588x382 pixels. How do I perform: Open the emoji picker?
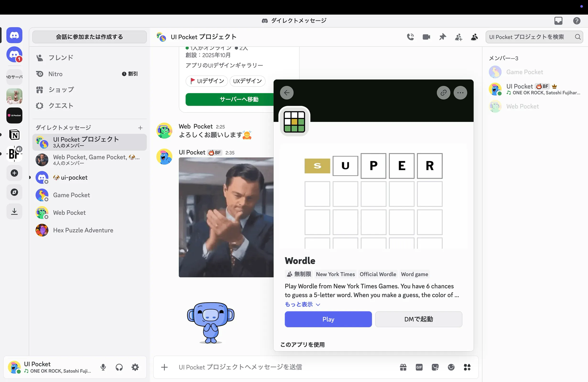click(x=451, y=367)
